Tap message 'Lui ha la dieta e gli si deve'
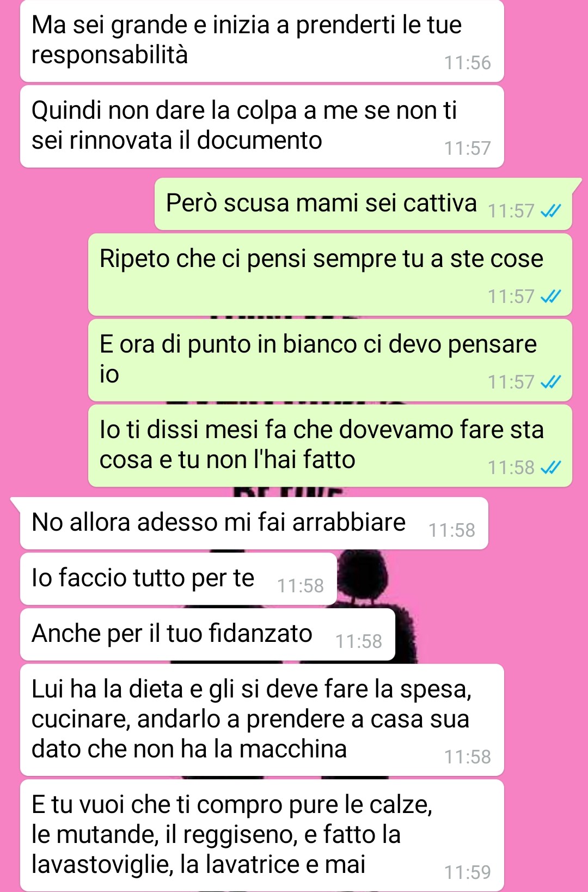 click(x=262, y=720)
